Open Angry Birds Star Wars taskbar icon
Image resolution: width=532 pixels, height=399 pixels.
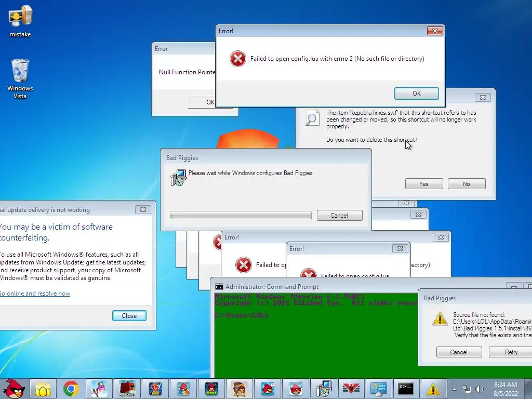tap(155, 389)
